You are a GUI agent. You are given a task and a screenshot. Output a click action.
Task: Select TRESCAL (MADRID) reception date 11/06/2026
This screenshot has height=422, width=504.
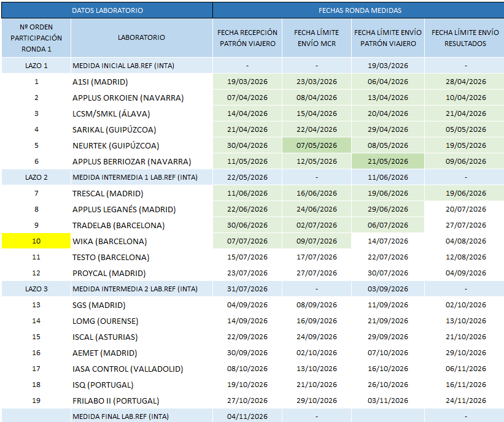247,193
